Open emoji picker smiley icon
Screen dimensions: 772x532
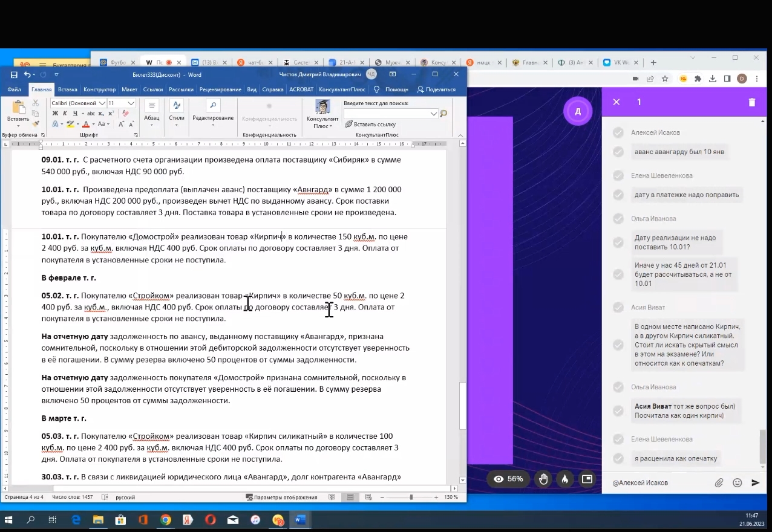click(737, 482)
